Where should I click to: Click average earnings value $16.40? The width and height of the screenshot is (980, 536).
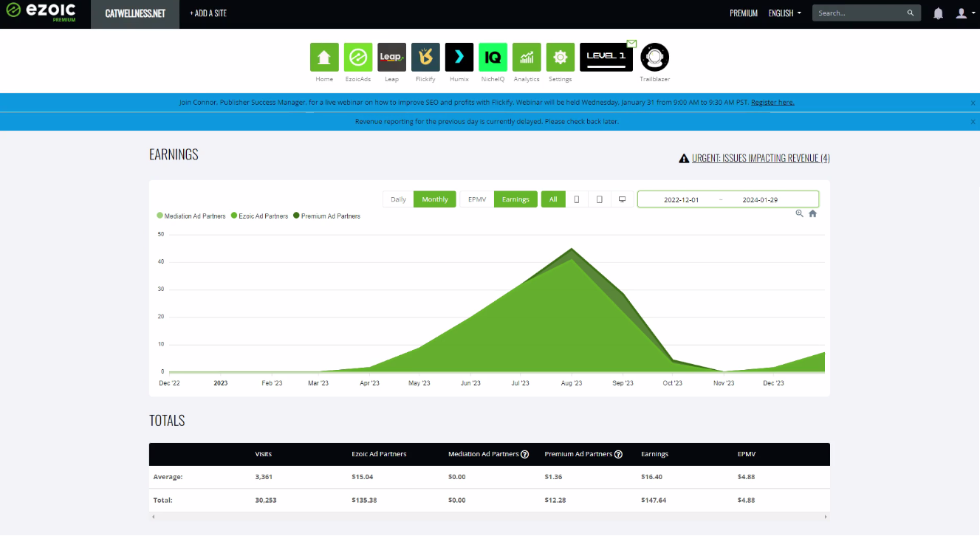(651, 477)
